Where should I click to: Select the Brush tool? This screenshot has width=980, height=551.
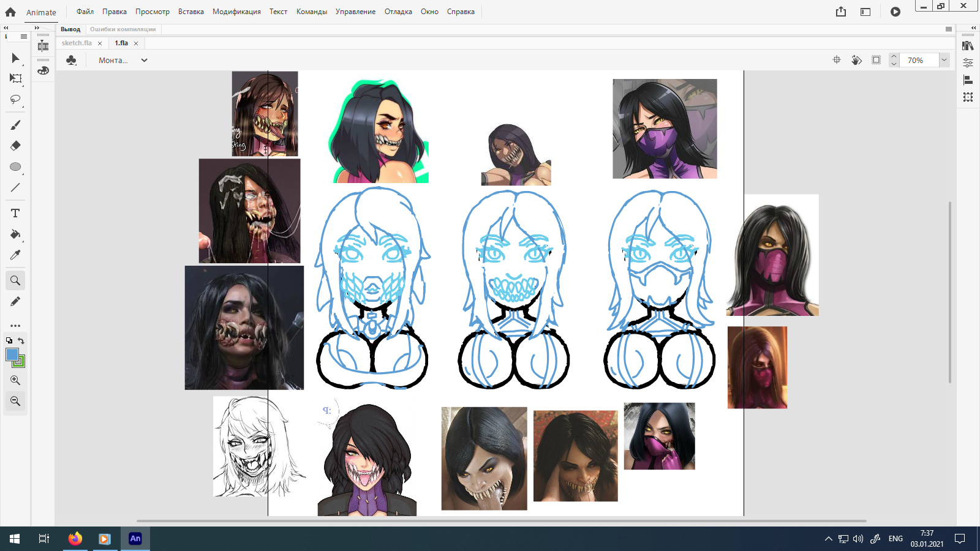pyautogui.click(x=15, y=125)
